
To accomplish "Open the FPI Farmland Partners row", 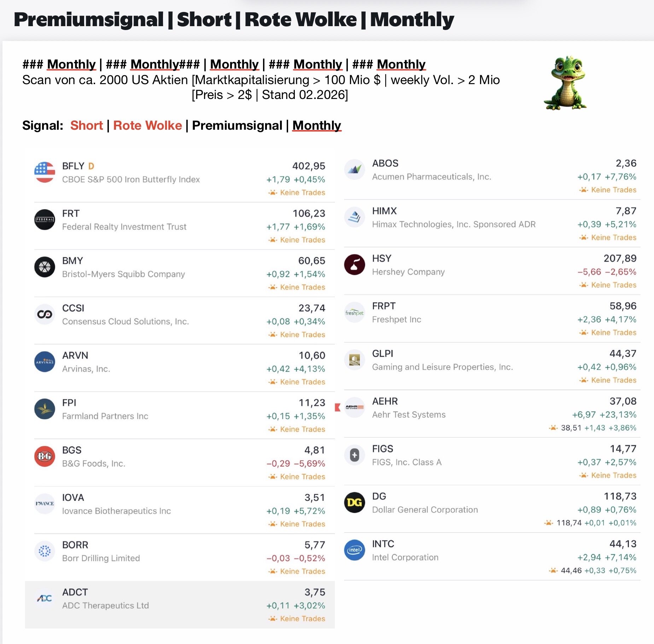I will (180, 415).
